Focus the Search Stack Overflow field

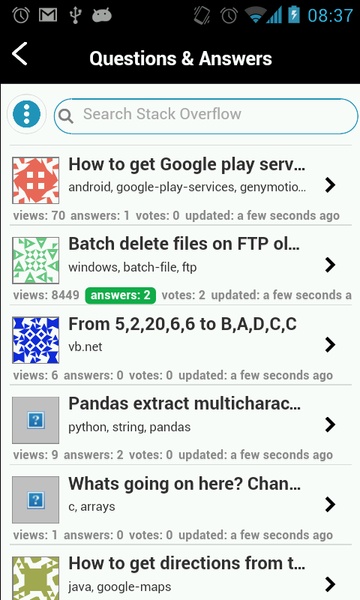pyautogui.click(x=206, y=116)
